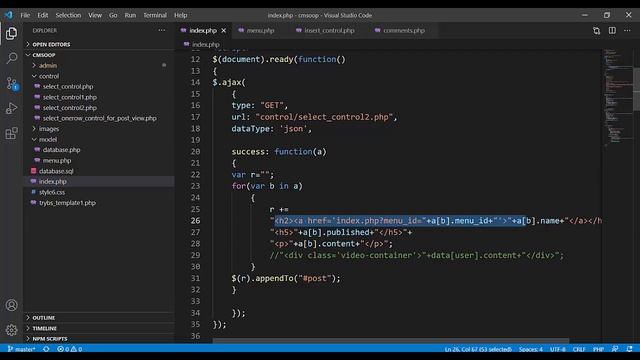Open the Search view in activity bar
Image resolution: width=640 pixels, height=360 pixels.
[x=11, y=58]
